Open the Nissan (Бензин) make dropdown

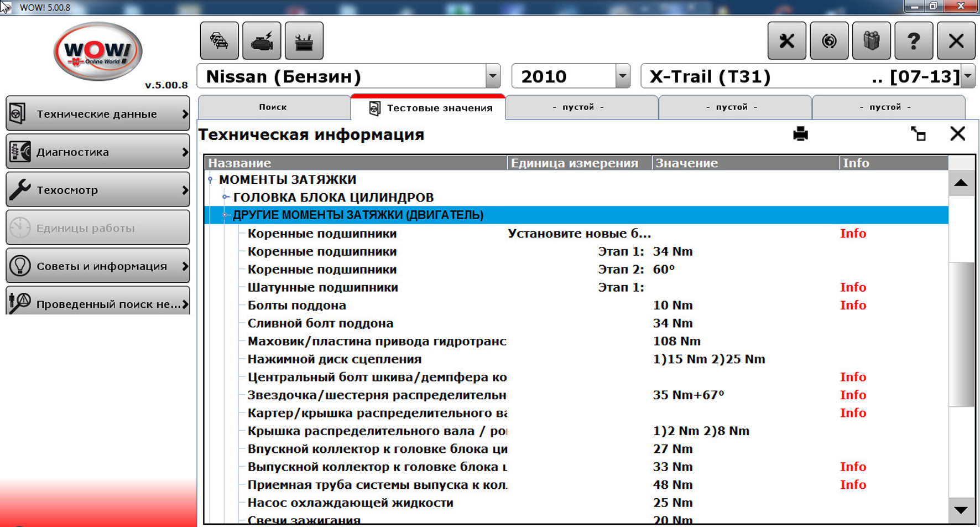492,76
